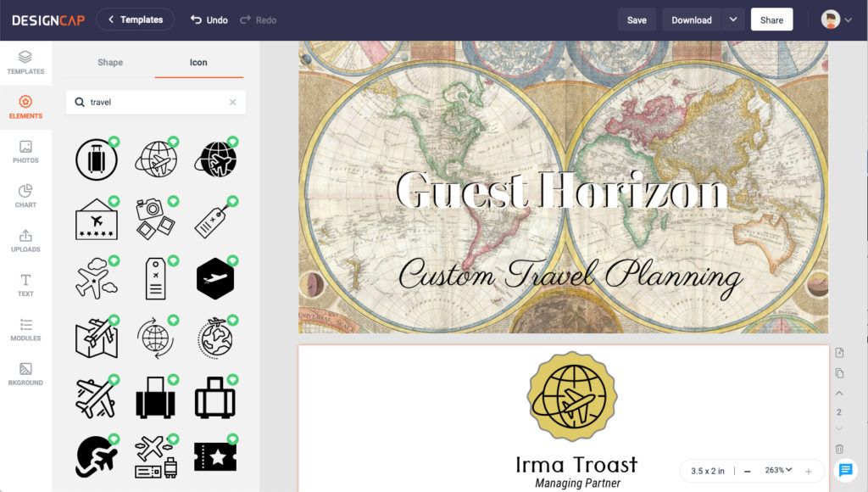Select the gold globe badge logo on canvas
Screen dimensions: 868x492
coord(572,396)
